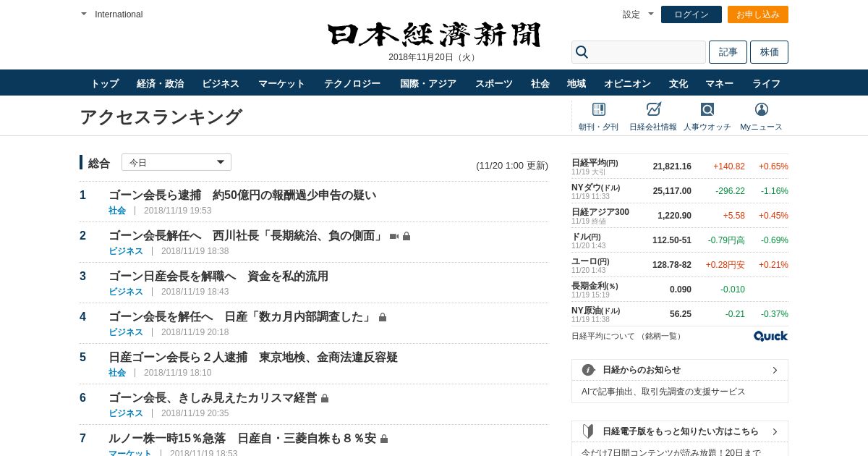Click AIで記事抽出 notice text
This screenshot has height=456, width=868.
tap(663, 392)
